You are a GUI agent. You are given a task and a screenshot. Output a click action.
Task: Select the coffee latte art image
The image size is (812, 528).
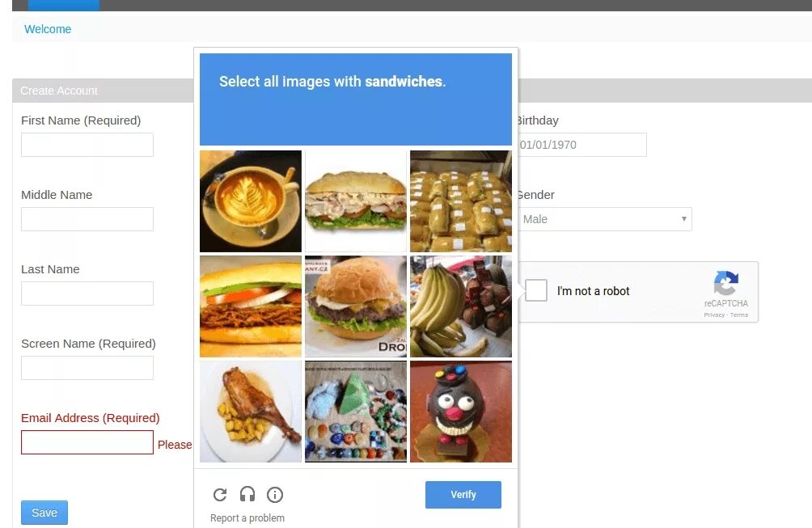coord(251,201)
